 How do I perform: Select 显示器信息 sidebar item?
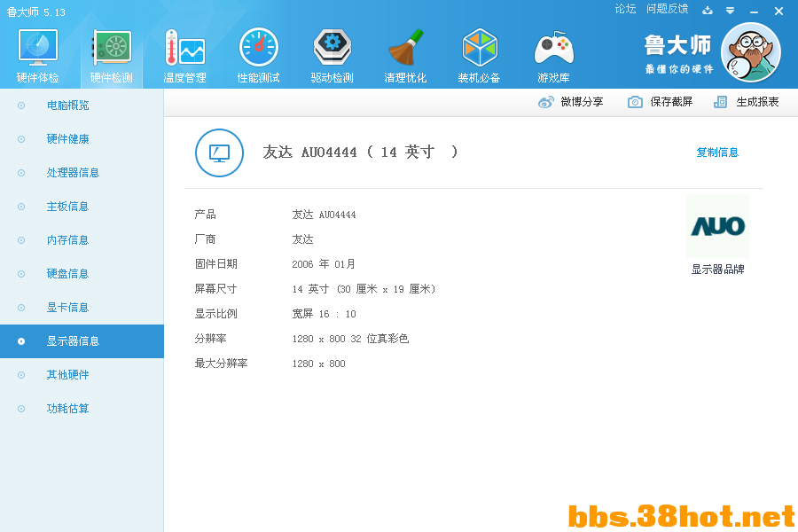coord(82,341)
